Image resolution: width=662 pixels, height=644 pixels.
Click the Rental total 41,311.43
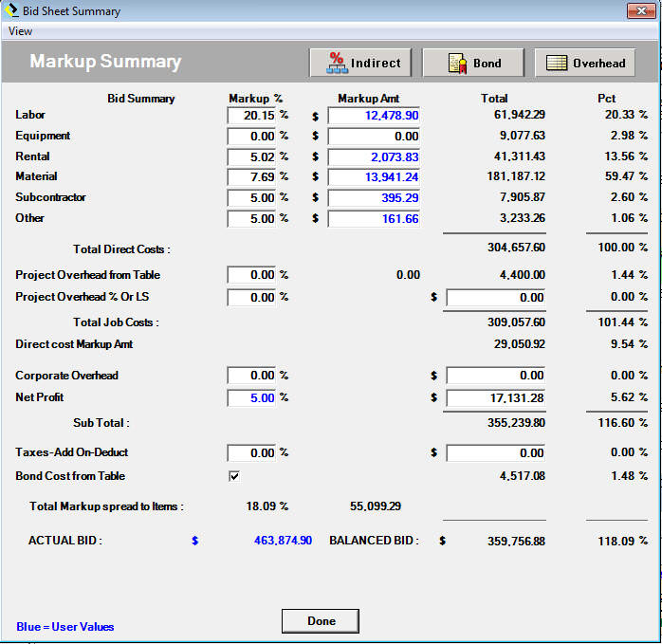coord(520,156)
